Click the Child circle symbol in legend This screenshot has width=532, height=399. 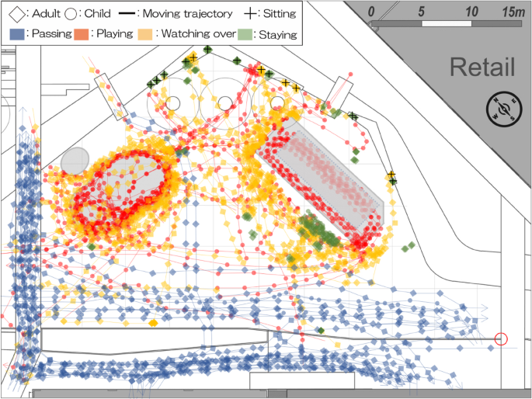point(71,13)
